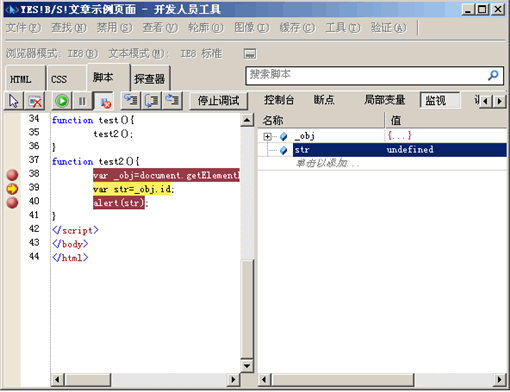
Task: Click watch pane scrollbar right arrow
Action: click(x=499, y=379)
